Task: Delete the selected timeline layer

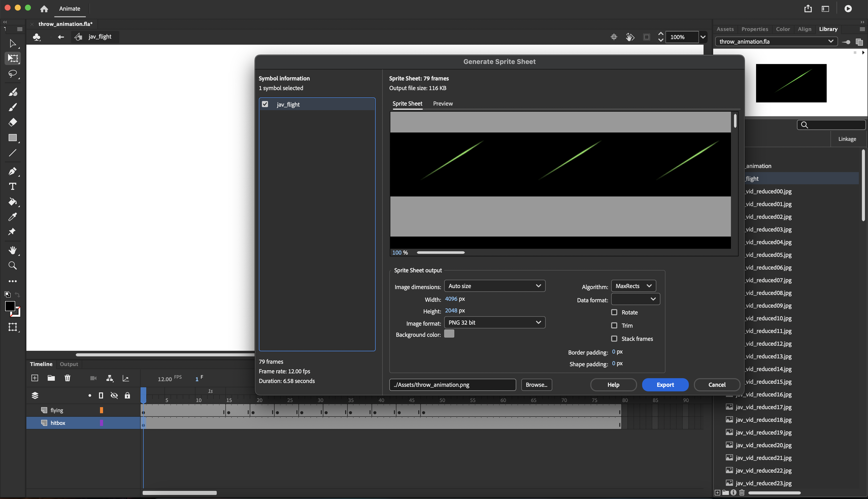Action: tap(68, 378)
